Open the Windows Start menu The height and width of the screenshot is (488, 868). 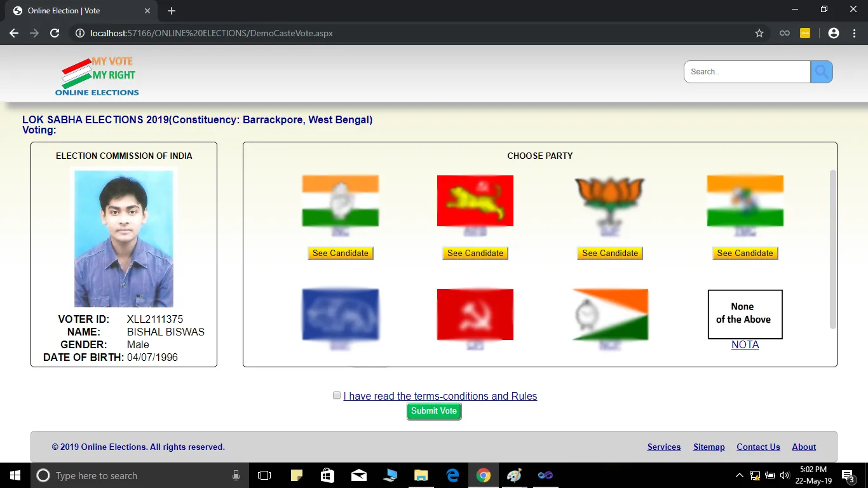coord(15,475)
